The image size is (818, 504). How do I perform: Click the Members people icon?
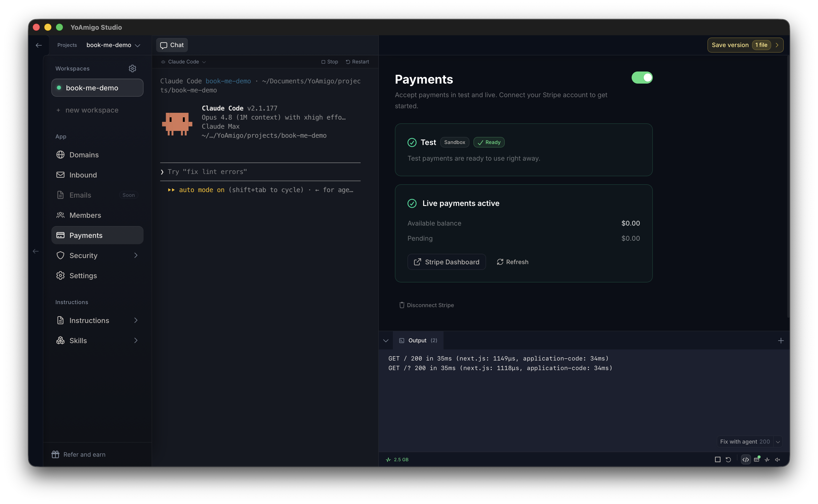coord(60,215)
